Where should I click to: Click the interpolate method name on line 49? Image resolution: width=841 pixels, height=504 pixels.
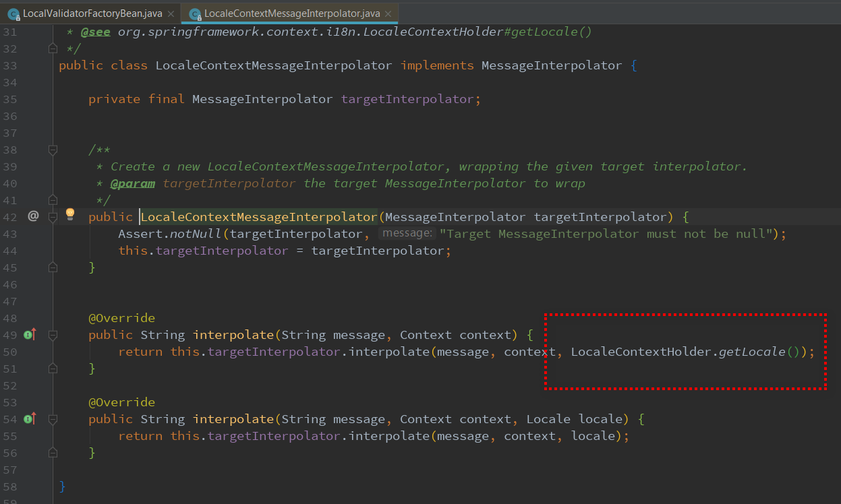click(233, 335)
